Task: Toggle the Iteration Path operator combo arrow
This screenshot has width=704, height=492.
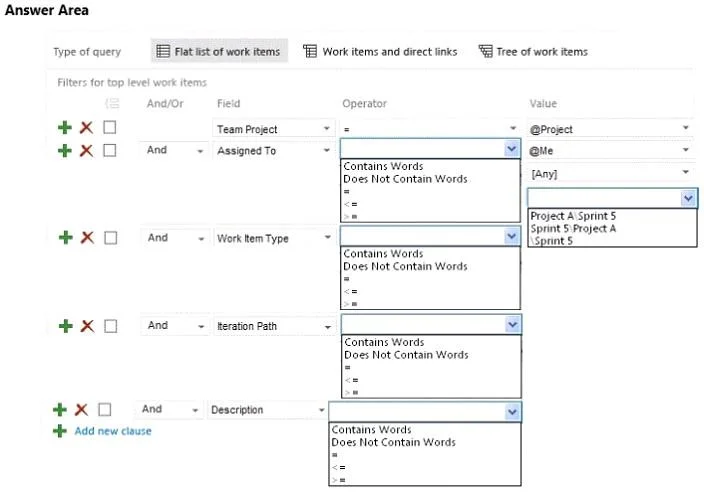Action: (512, 324)
